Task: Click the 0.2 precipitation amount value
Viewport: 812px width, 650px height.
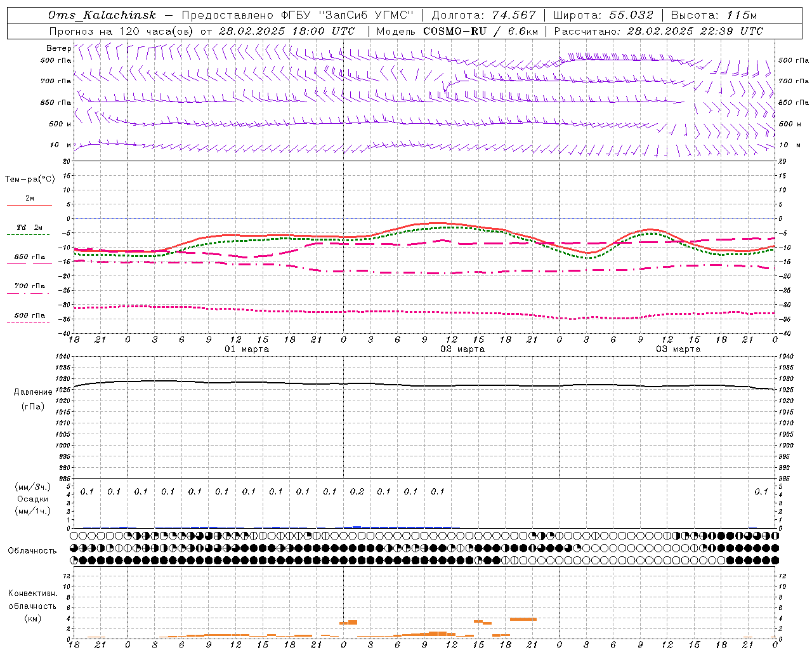Action: [x=357, y=491]
